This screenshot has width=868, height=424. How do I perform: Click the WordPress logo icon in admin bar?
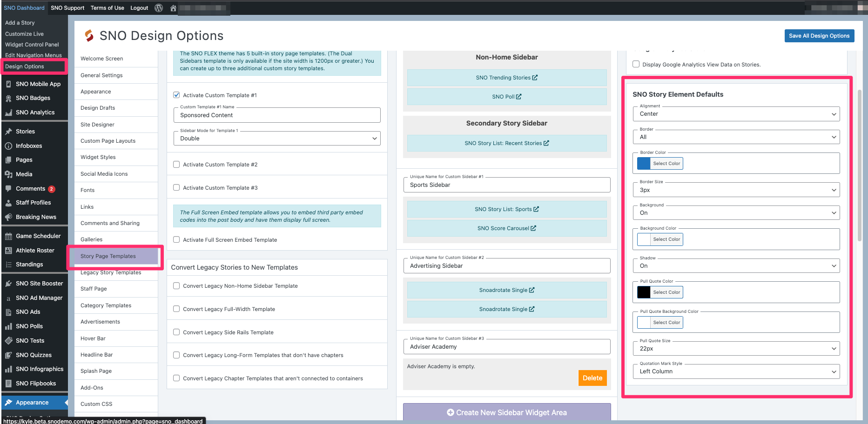pyautogui.click(x=159, y=8)
